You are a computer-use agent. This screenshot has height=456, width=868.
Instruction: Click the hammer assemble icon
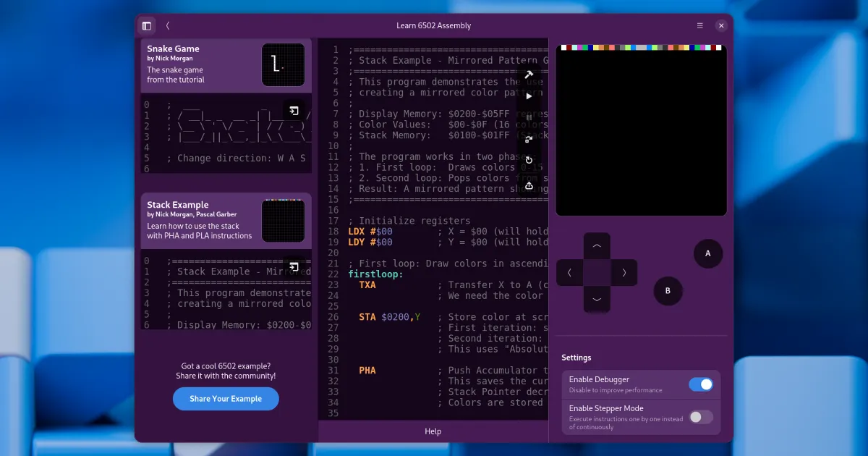529,75
